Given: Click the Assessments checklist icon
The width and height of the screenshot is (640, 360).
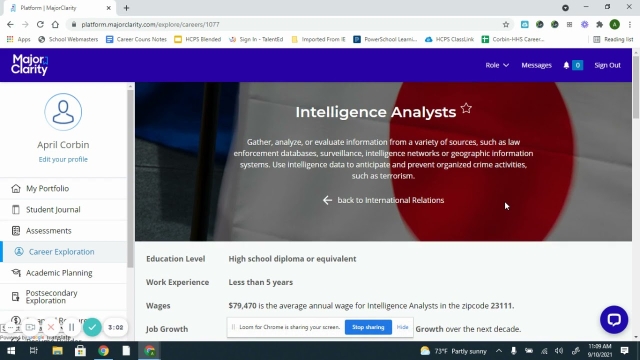Looking at the screenshot, I should point(16,231).
